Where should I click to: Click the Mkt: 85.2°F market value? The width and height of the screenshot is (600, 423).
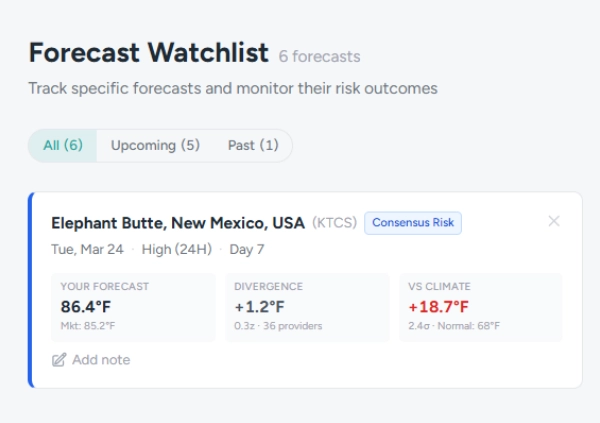click(88, 326)
